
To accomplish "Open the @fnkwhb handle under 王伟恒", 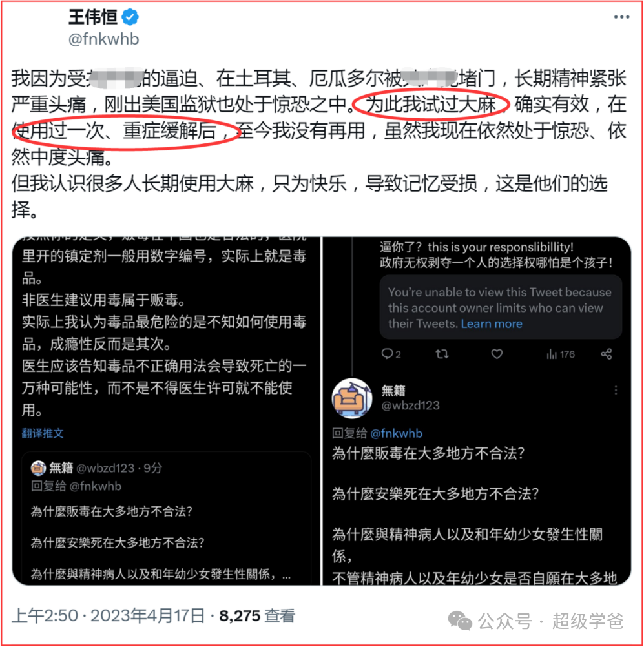I will point(103,39).
